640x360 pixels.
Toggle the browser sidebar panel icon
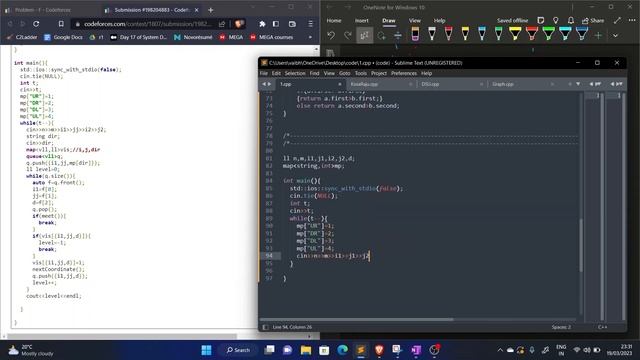pos(276,24)
